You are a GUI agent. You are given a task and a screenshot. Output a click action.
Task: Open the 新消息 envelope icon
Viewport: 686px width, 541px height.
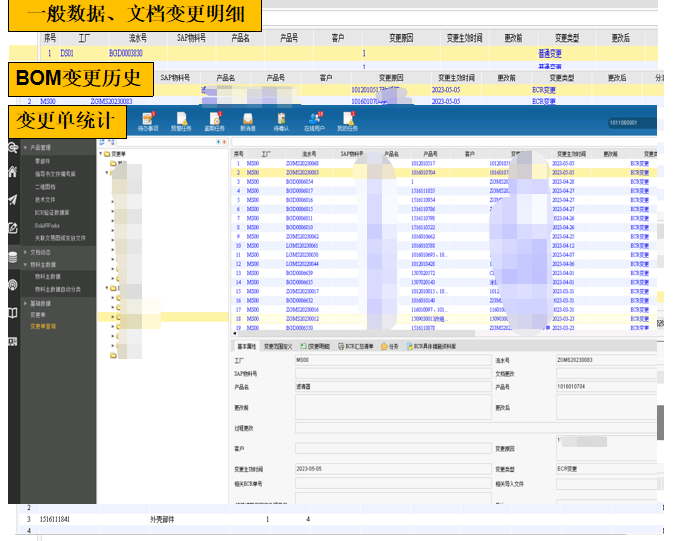[248, 121]
